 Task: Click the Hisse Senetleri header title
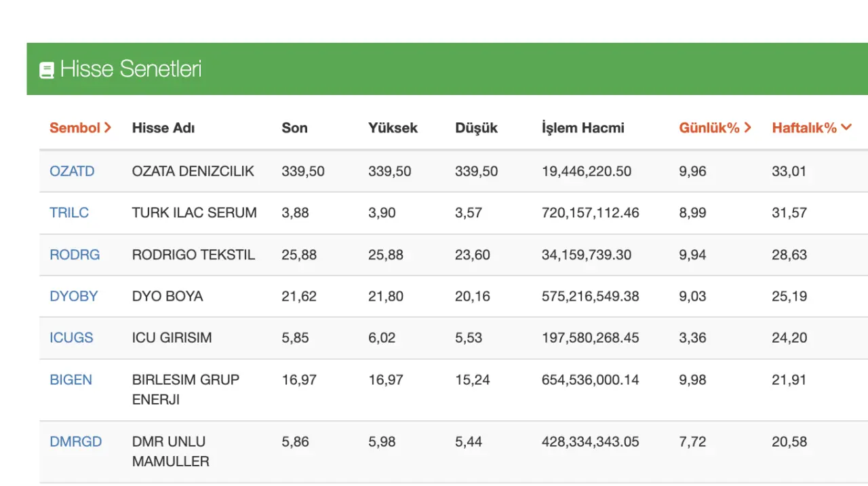[x=131, y=69]
